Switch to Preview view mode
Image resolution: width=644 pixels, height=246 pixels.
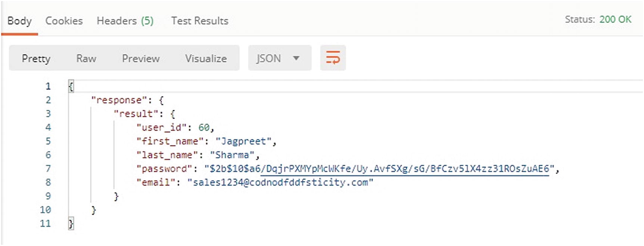click(x=141, y=58)
